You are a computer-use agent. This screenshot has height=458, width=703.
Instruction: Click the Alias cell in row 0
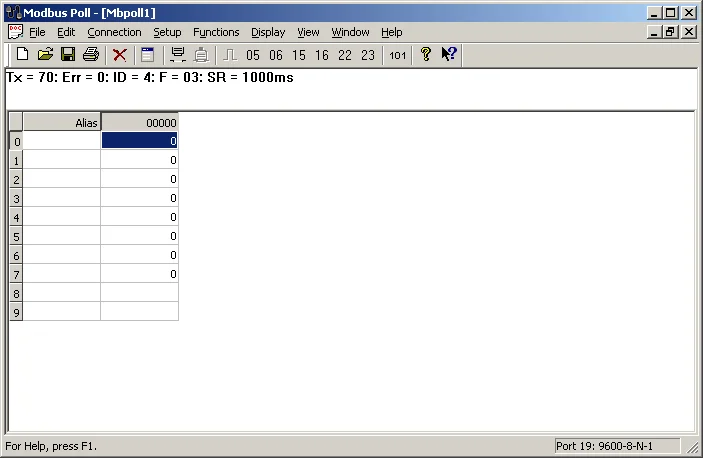(62, 141)
